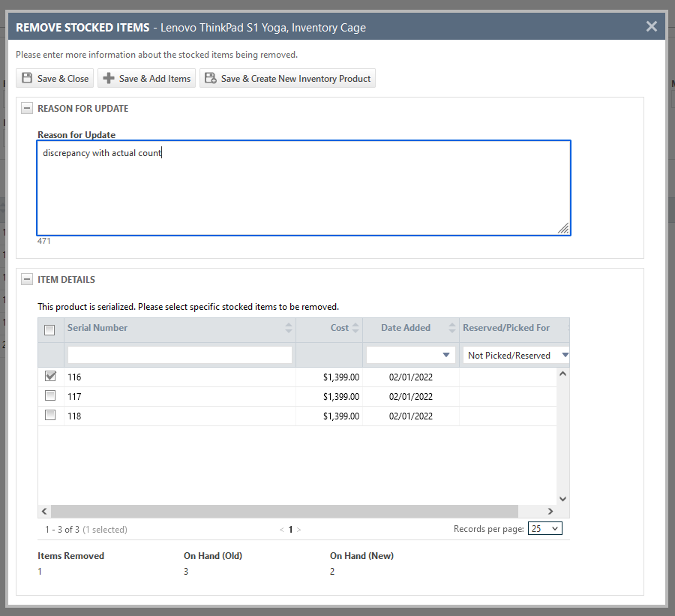Close the Remove Stocked Items dialog
This screenshot has height=616, width=675.
click(x=651, y=27)
